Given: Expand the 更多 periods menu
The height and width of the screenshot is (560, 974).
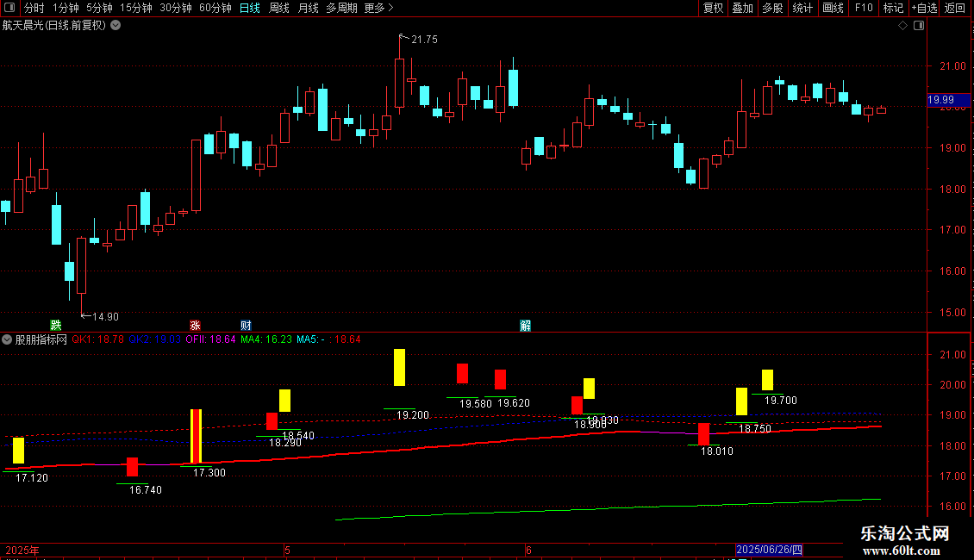Looking at the screenshot, I should pyautogui.click(x=378, y=8).
